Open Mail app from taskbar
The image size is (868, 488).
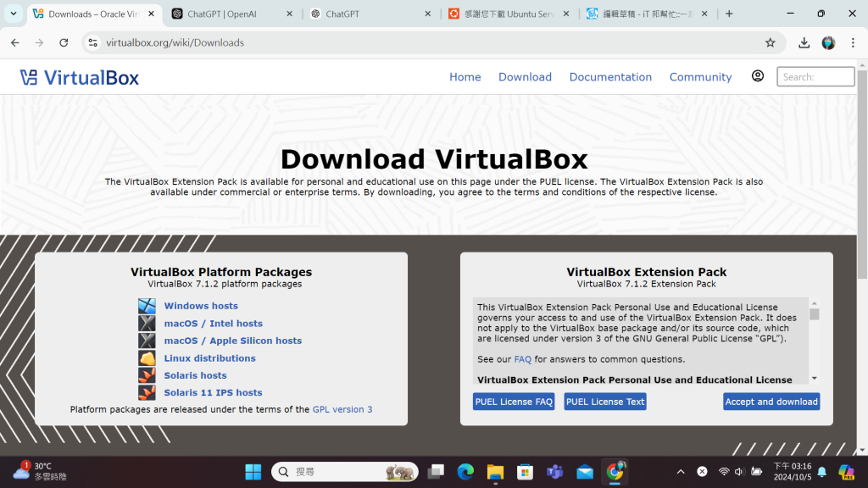(585, 472)
